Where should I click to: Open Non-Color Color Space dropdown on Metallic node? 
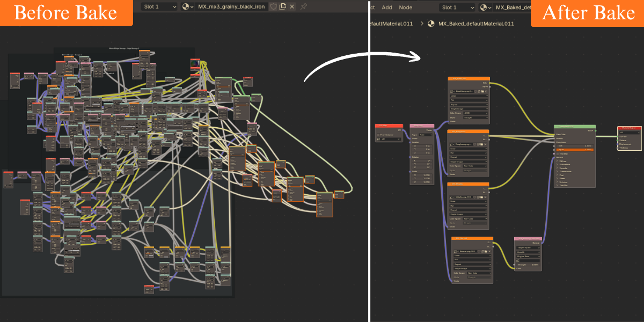[475, 218]
